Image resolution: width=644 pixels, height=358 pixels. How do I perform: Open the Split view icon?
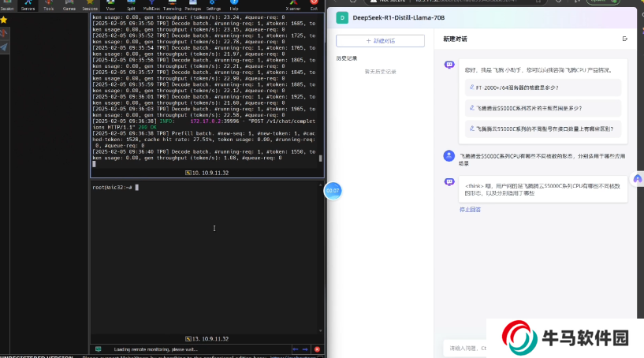[x=132, y=5]
